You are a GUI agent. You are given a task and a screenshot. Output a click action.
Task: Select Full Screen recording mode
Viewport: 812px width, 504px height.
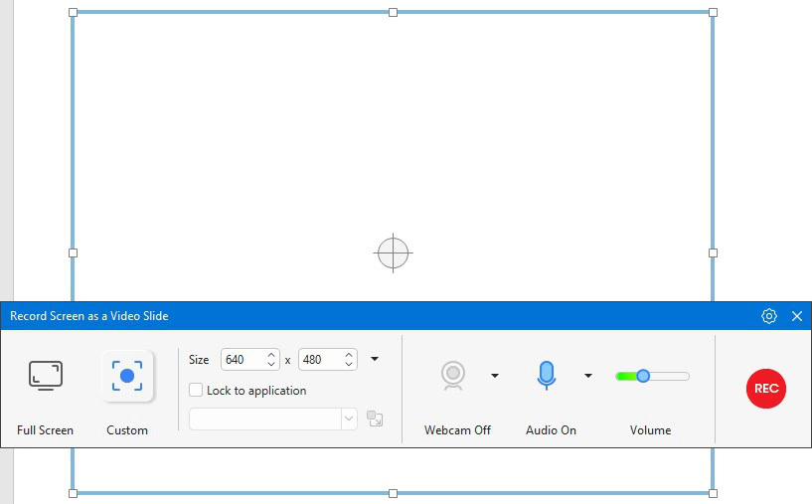click(45, 376)
